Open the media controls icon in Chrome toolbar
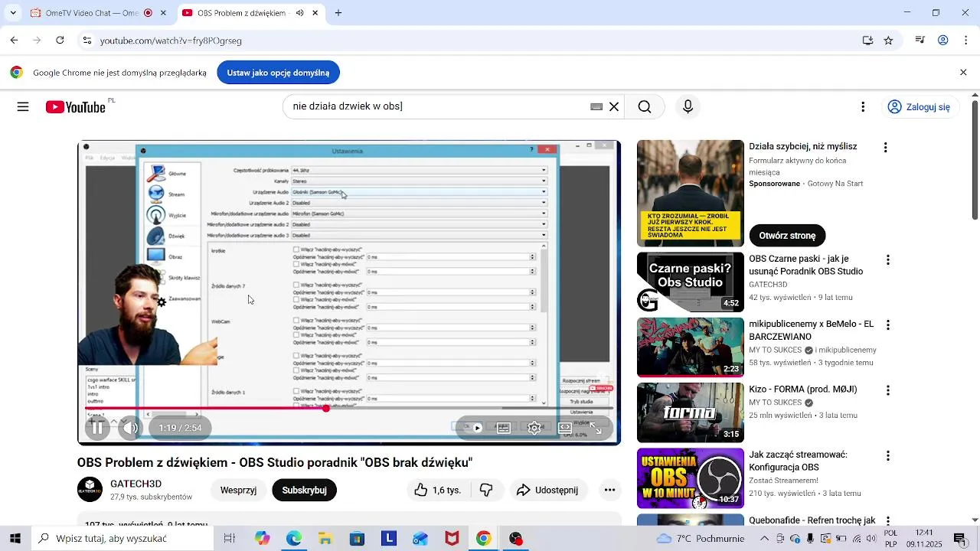Viewport: 980px width, 551px height. pyautogui.click(x=920, y=41)
